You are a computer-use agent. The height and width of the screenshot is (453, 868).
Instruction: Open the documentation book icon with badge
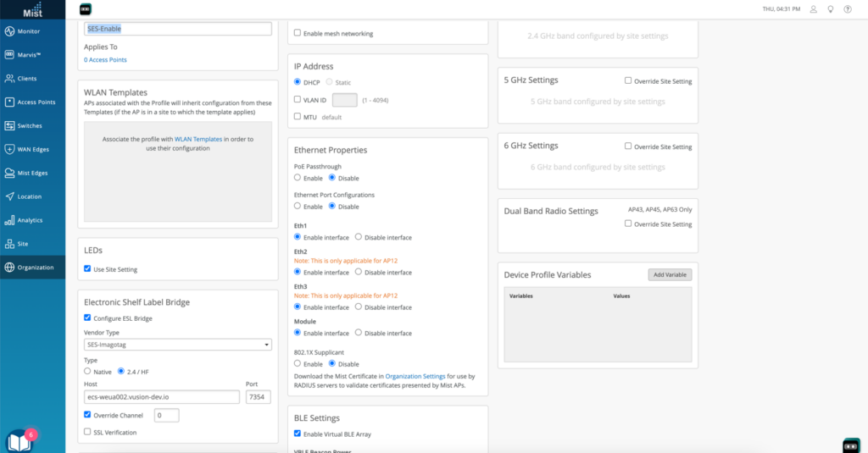point(19,441)
